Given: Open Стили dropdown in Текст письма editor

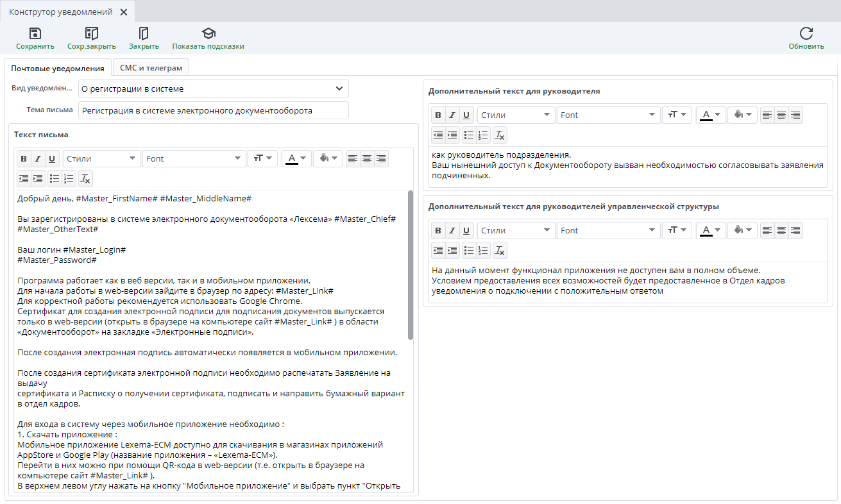Looking at the screenshot, I should click(101, 158).
